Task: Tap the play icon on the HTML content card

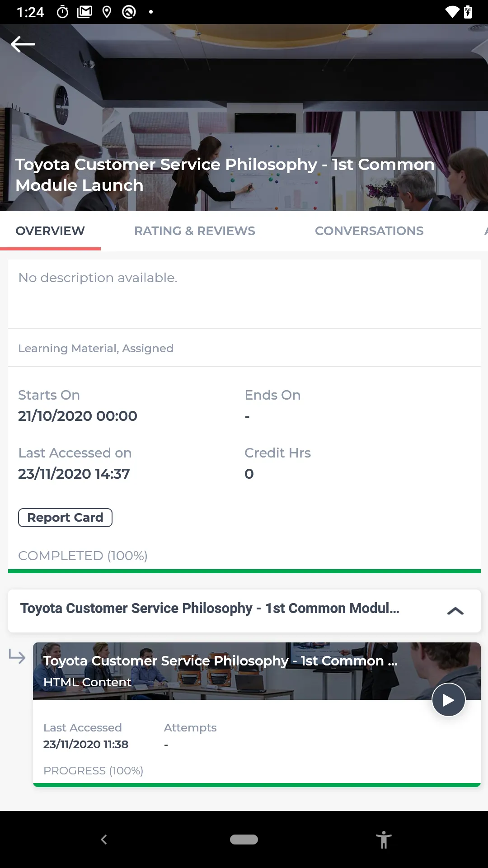Action: (448, 699)
